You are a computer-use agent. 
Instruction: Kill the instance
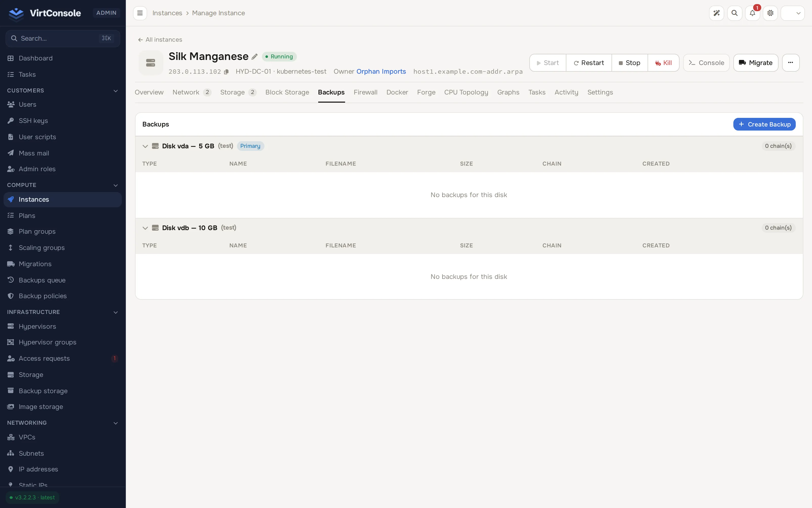pos(663,63)
